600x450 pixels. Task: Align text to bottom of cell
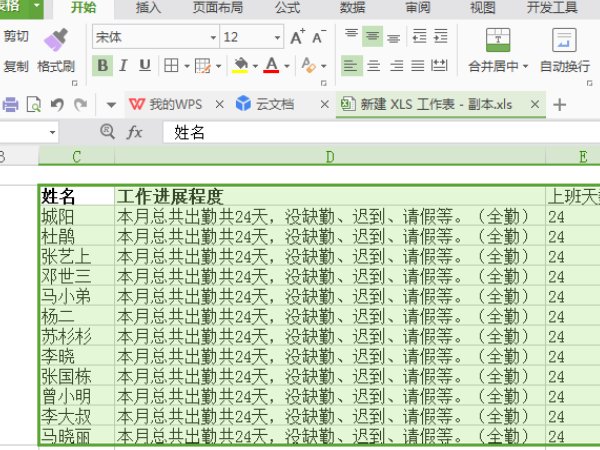pyautogui.click(x=393, y=38)
